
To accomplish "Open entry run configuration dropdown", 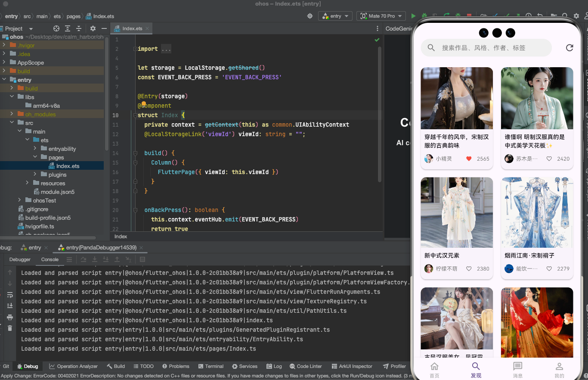I will coord(335,16).
